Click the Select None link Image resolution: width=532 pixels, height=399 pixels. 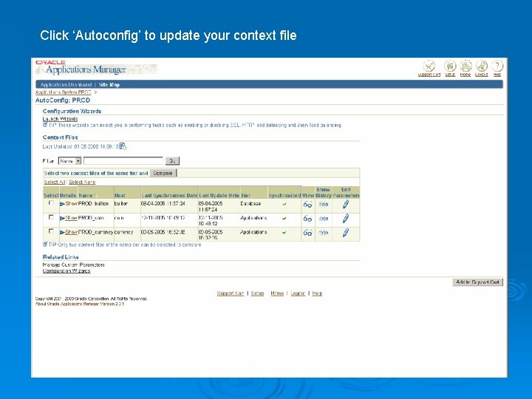coord(82,183)
